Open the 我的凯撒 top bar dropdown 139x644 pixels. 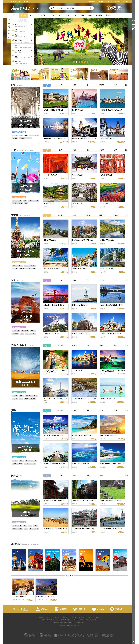92,1
